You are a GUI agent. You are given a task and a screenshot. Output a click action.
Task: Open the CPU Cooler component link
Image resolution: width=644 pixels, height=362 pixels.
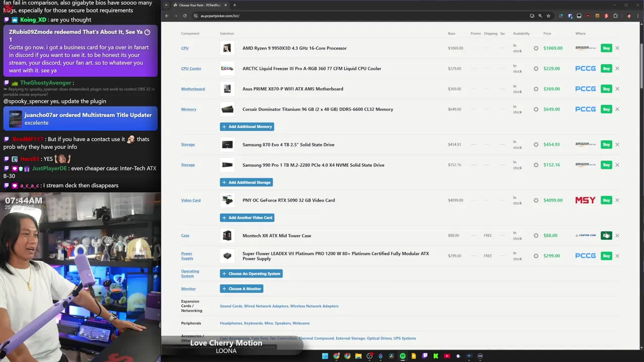(191, 68)
